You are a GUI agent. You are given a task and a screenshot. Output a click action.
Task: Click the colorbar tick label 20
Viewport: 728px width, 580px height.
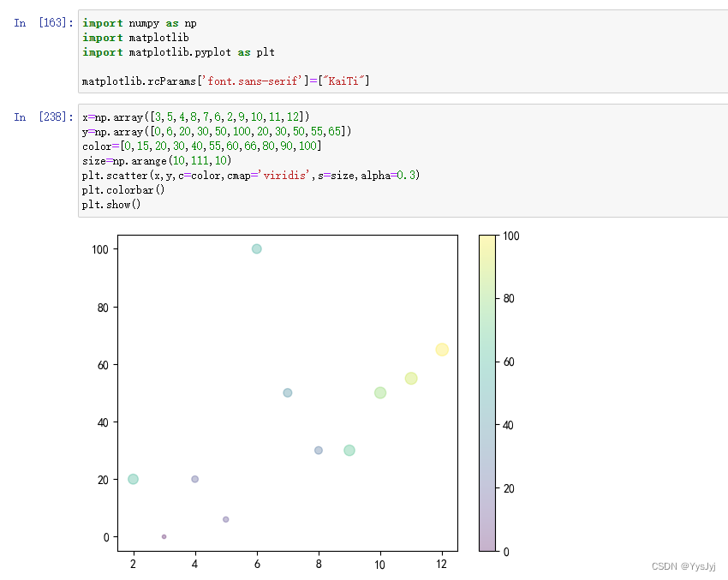(509, 488)
